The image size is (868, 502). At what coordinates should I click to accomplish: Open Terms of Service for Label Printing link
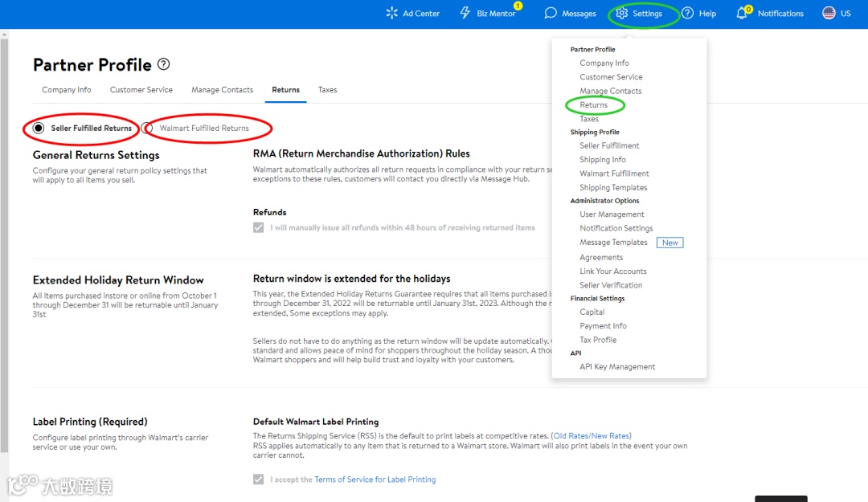[375, 480]
